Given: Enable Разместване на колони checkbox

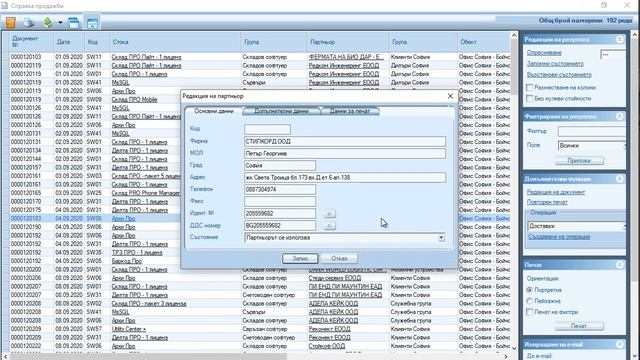Looking at the screenshot, I should coord(529,87).
